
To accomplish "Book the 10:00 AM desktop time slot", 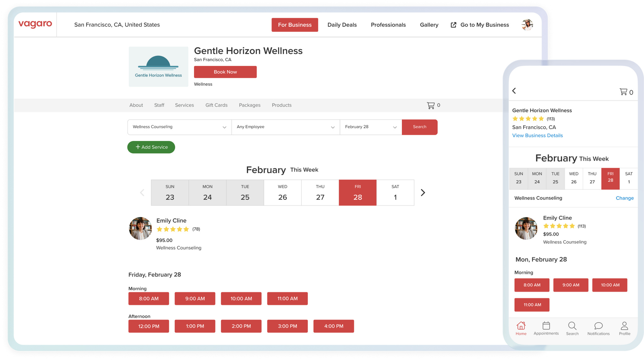I will coord(241,298).
